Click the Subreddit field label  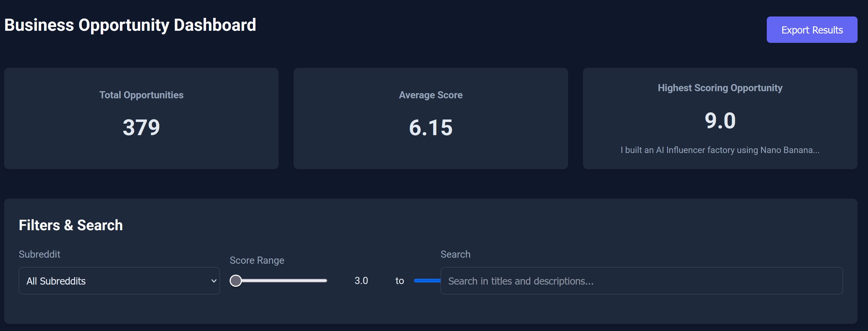coord(40,254)
